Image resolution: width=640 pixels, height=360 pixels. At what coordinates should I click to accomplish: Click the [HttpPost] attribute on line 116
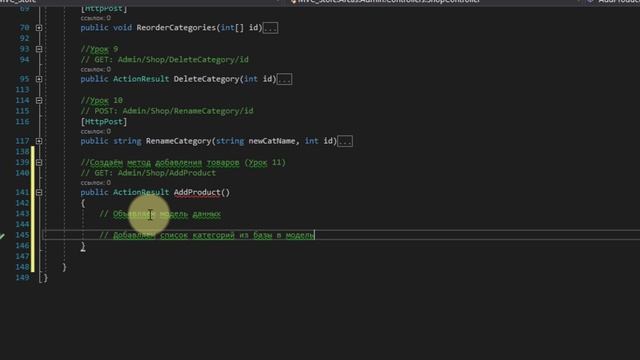pos(104,122)
